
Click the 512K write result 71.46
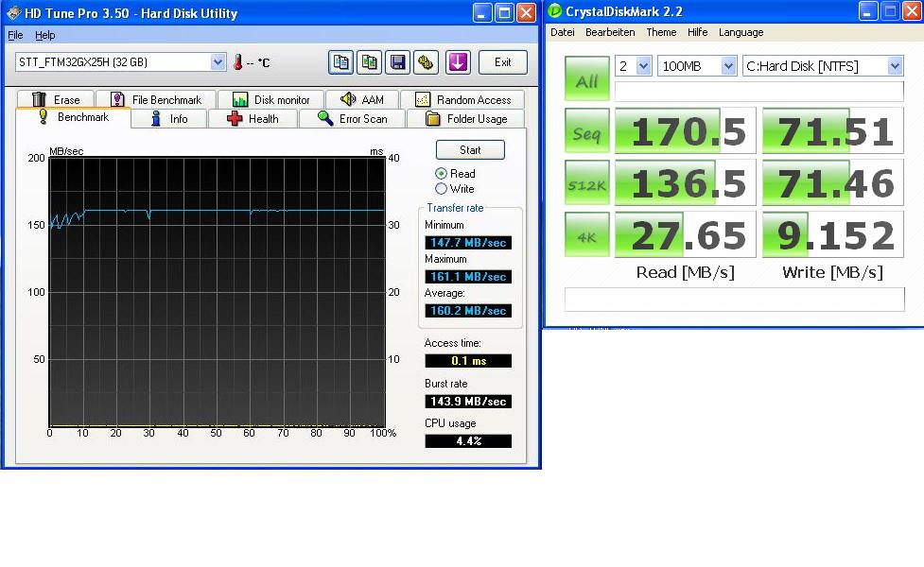(x=832, y=183)
